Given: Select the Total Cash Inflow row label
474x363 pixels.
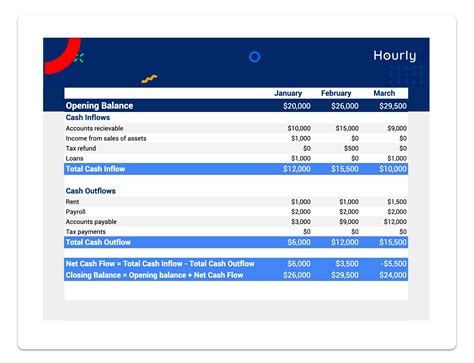Looking at the screenshot, I should (x=95, y=169).
